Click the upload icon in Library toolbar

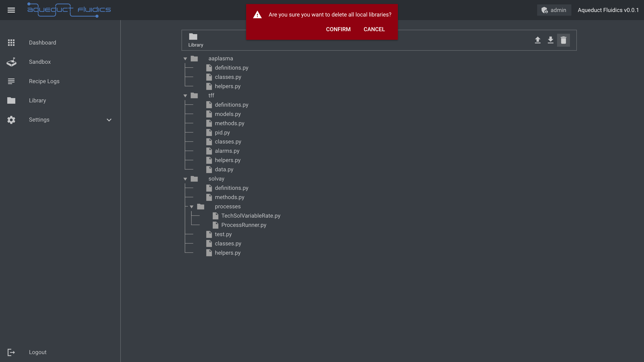(x=538, y=40)
